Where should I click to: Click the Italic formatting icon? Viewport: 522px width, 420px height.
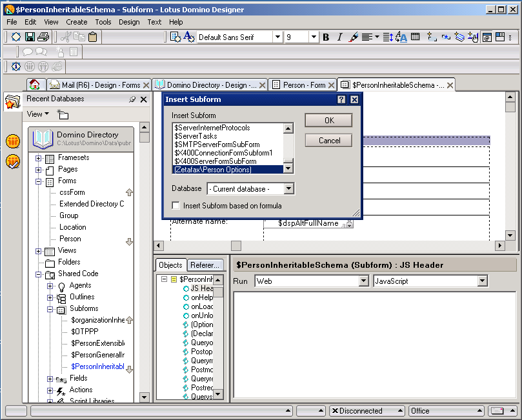339,37
